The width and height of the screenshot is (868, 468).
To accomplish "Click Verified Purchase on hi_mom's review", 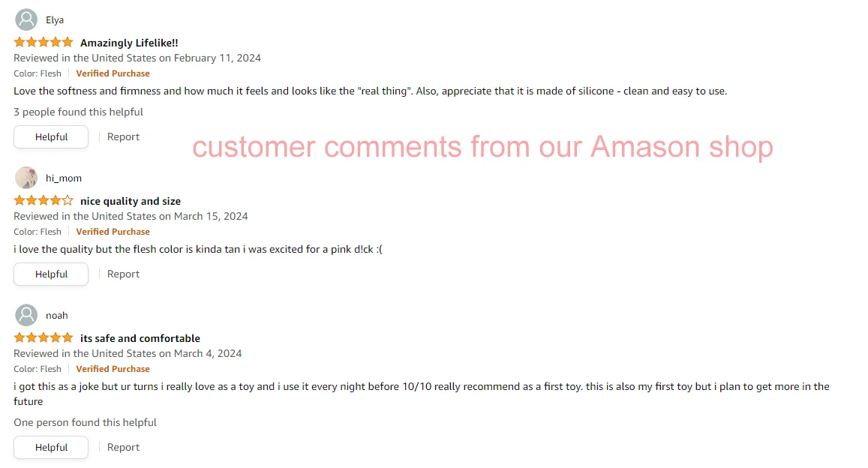I will 113,232.
